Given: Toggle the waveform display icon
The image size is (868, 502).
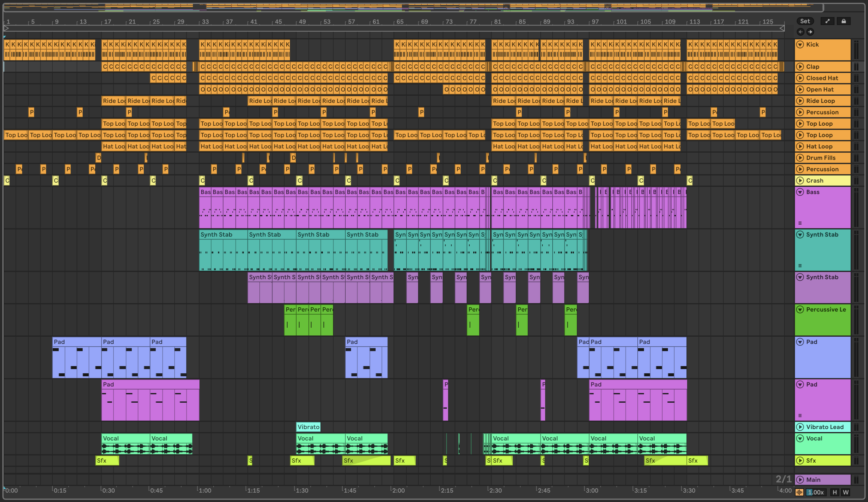Looking at the screenshot, I should 799,492.
